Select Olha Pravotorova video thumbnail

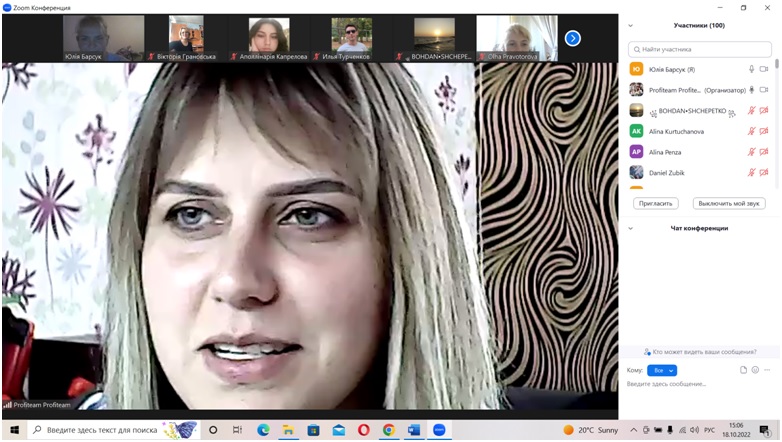[x=517, y=38]
